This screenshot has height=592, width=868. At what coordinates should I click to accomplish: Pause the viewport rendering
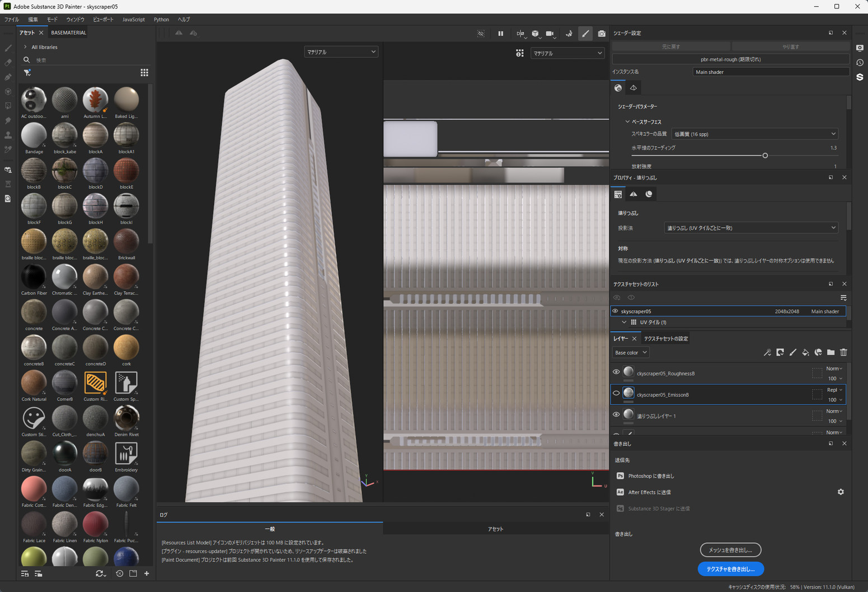pos(500,34)
